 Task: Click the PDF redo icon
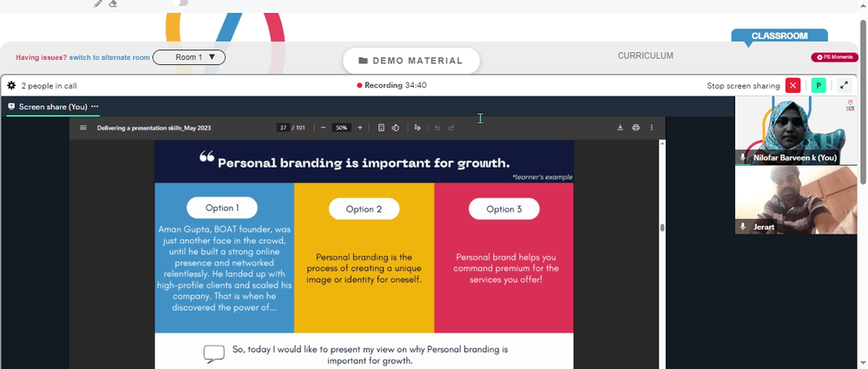(x=451, y=128)
